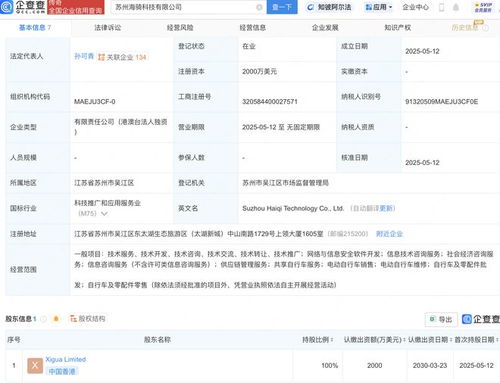Switch to the 法律诉讼 tab
The width and height of the screenshot is (500, 383).
coord(108,28)
